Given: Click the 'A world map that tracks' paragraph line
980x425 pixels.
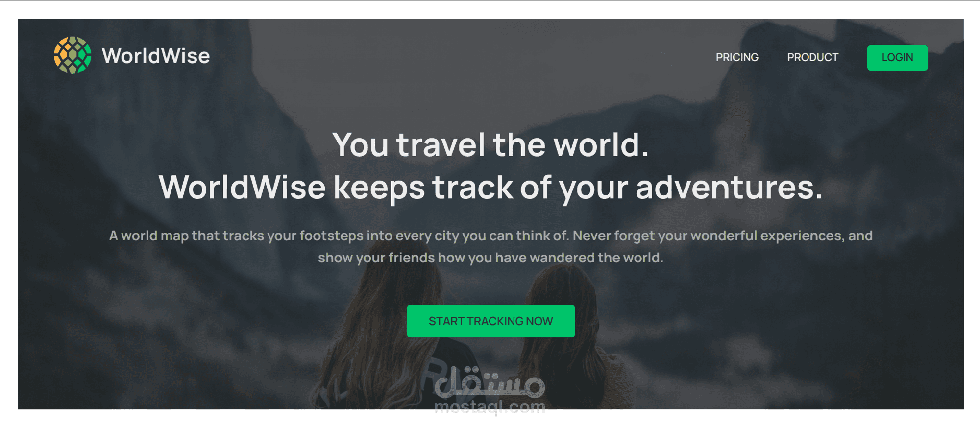Looking at the screenshot, I should pos(490,236).
